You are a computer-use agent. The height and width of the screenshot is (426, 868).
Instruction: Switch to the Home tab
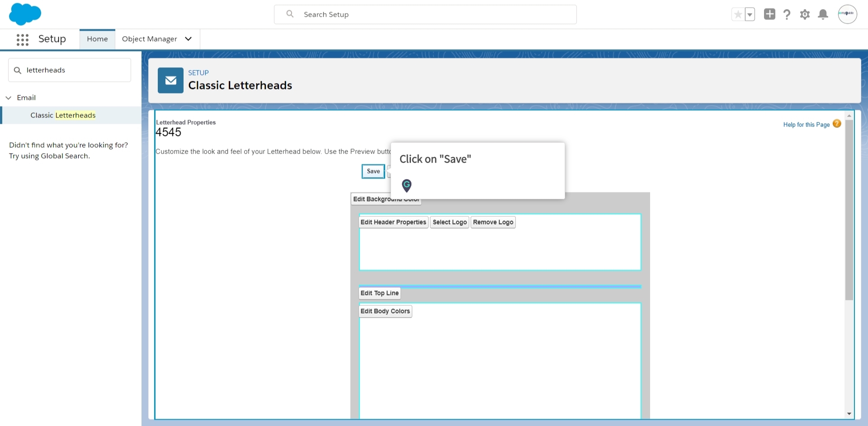point(97,39)
